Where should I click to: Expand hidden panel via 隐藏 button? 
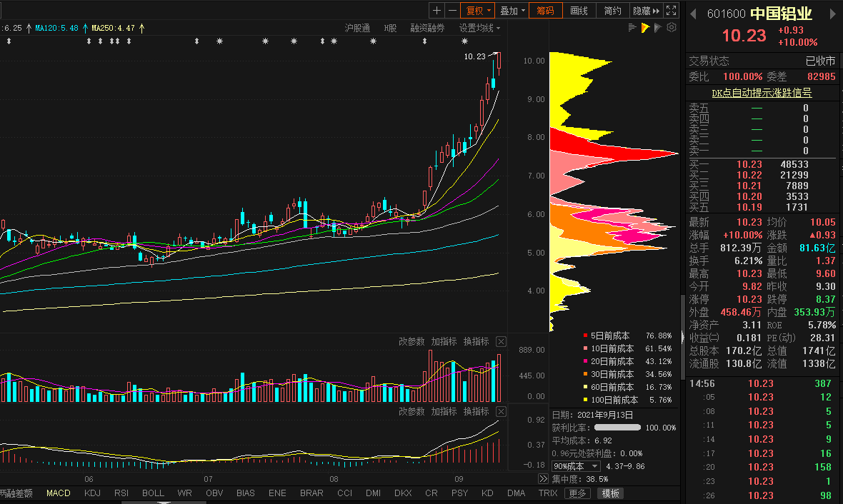tap(646, 10)
